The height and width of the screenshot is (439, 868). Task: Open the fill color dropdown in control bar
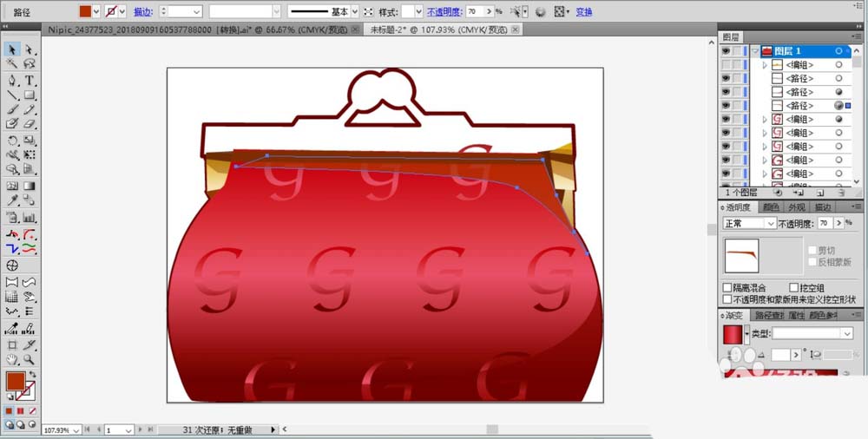click(96, 11)
